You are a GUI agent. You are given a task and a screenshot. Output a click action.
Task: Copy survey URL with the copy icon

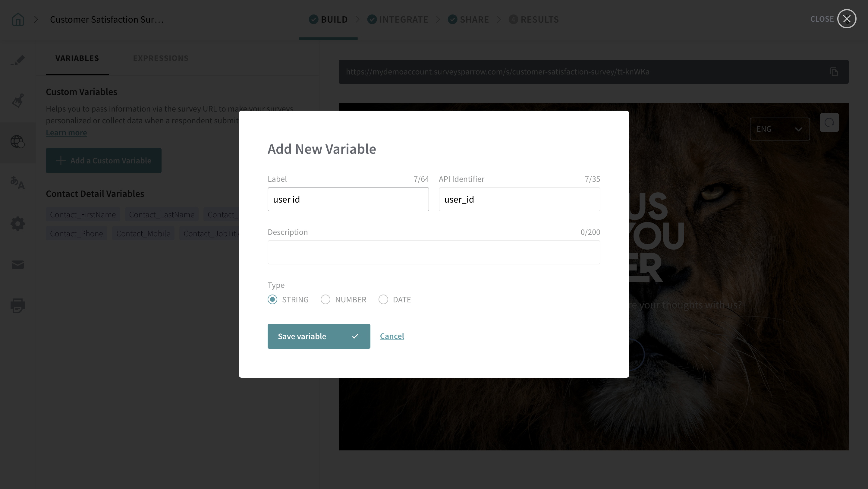click(x=834, y=72)
